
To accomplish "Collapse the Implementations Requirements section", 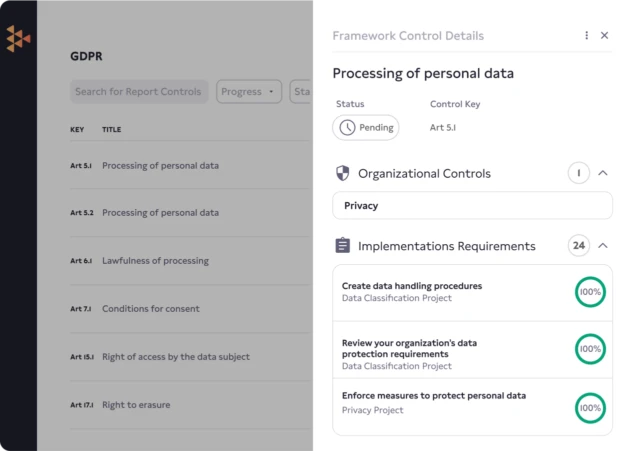I will tap(603, 245).
